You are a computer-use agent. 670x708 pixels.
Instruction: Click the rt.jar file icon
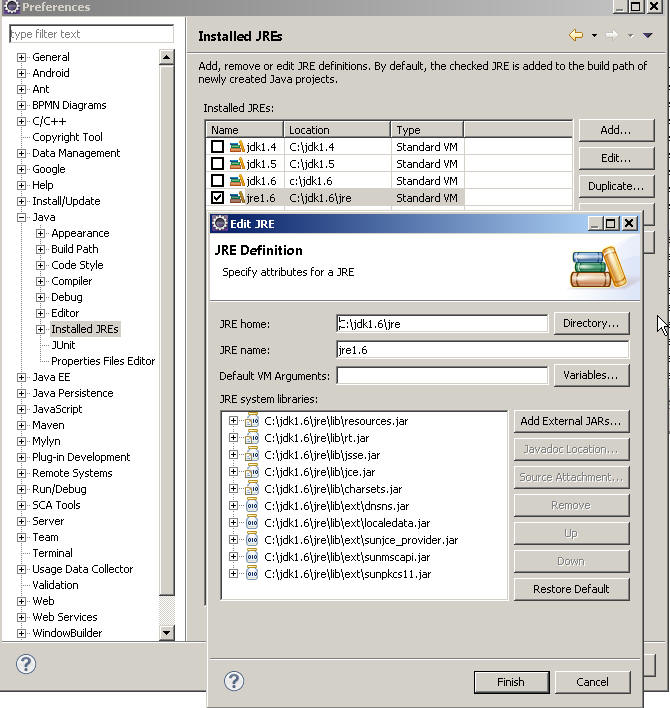(252, 438)
